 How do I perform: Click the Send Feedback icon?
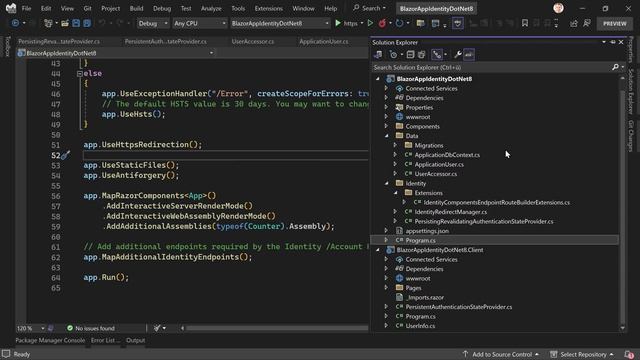pos(587,23)
